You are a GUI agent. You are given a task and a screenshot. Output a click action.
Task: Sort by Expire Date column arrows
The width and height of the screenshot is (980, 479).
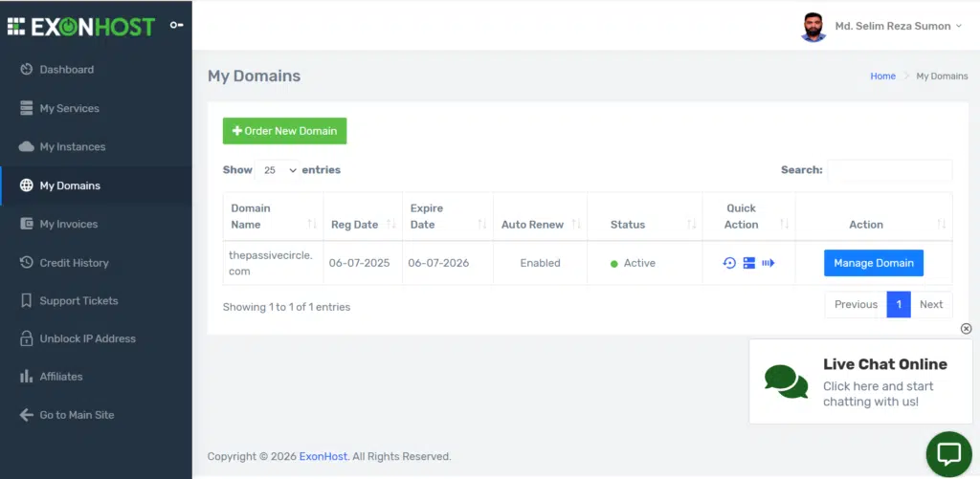point(482,224)
